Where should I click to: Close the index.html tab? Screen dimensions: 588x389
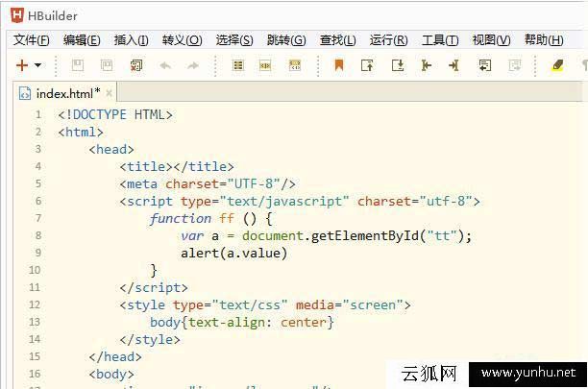coord(110,93)
